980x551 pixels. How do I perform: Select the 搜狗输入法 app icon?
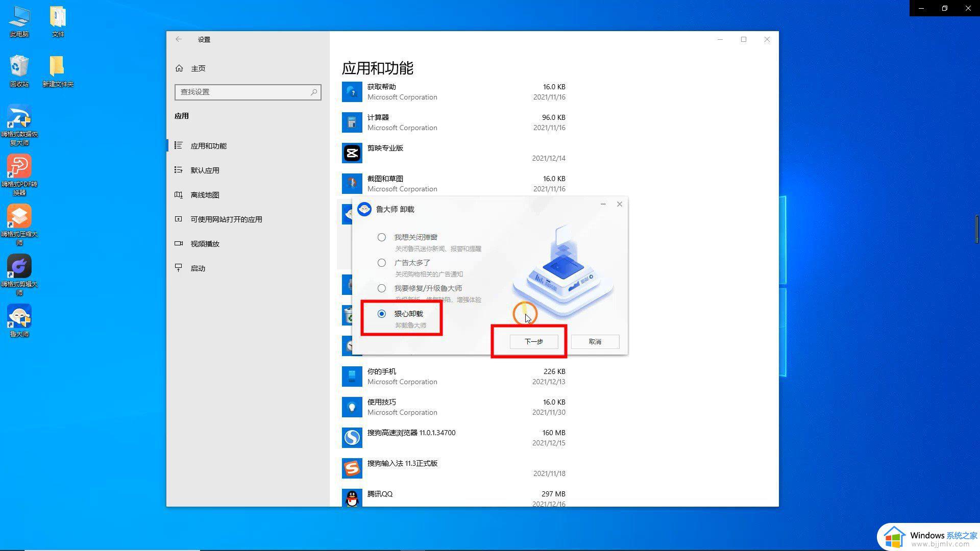pos(352,468)
